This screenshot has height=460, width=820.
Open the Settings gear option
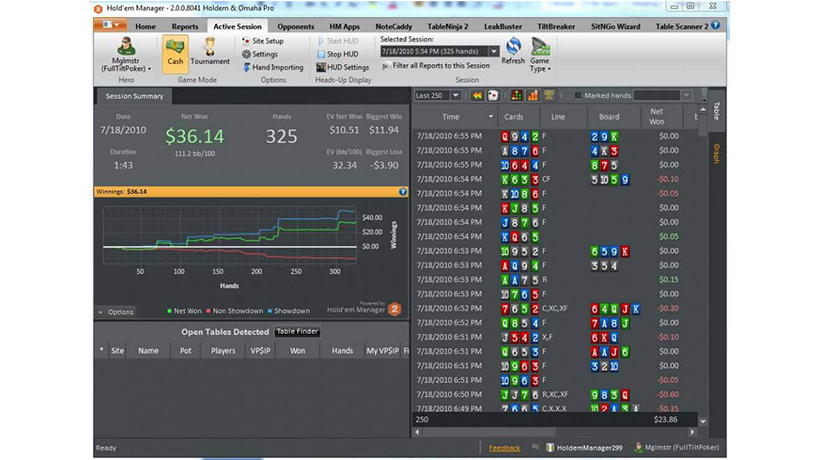(259, 54)
